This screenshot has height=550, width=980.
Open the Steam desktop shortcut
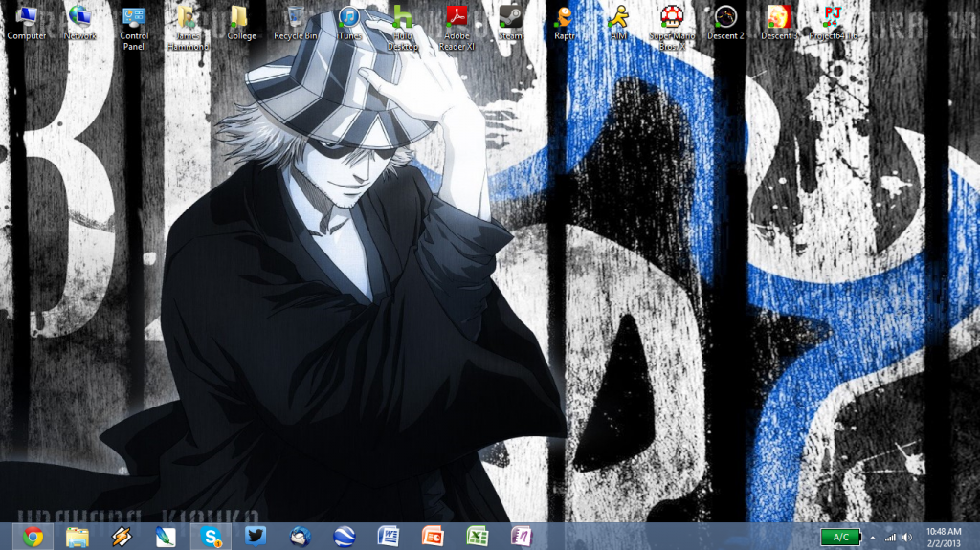[510, 23]
